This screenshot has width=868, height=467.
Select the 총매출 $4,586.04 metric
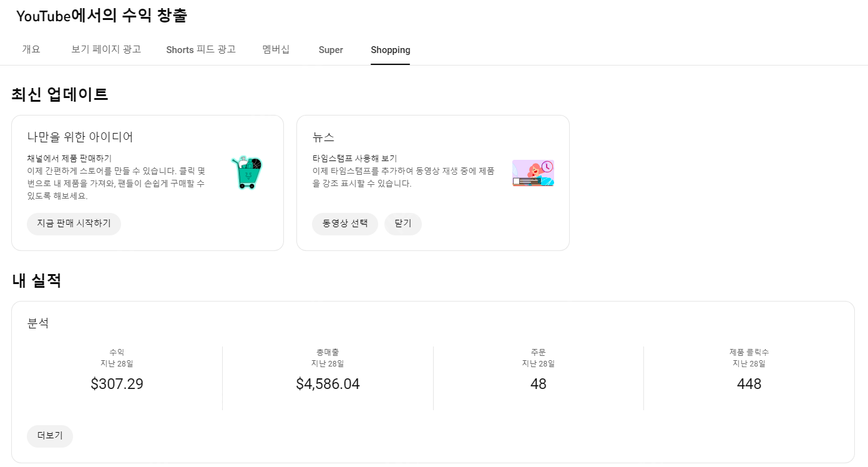coord(328,383)
